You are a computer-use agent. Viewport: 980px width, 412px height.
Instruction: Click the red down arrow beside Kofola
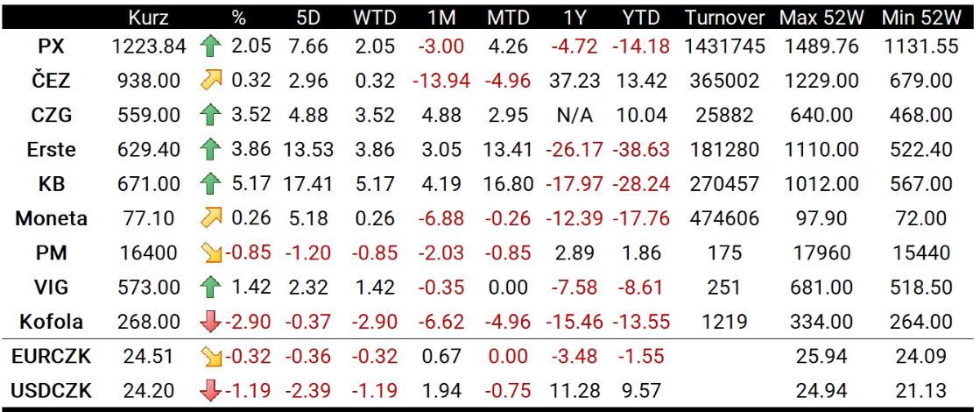tap(211, 322)
